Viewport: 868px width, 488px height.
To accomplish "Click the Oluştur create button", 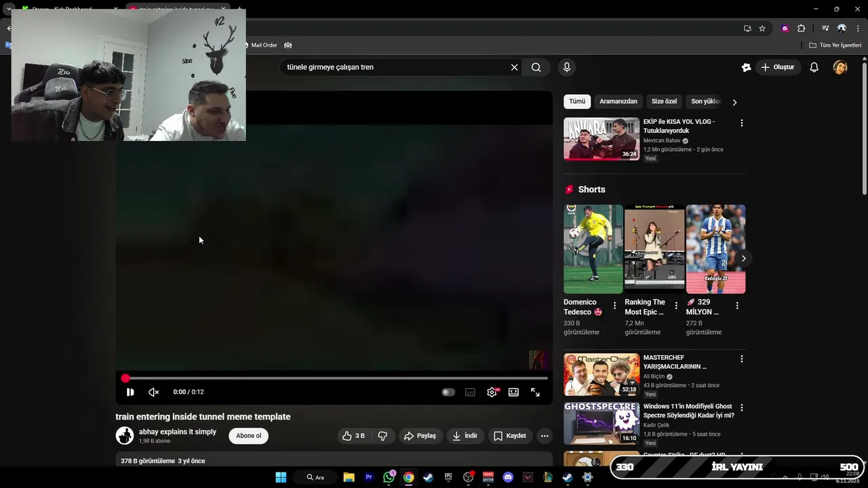I will tap(778, 67).
